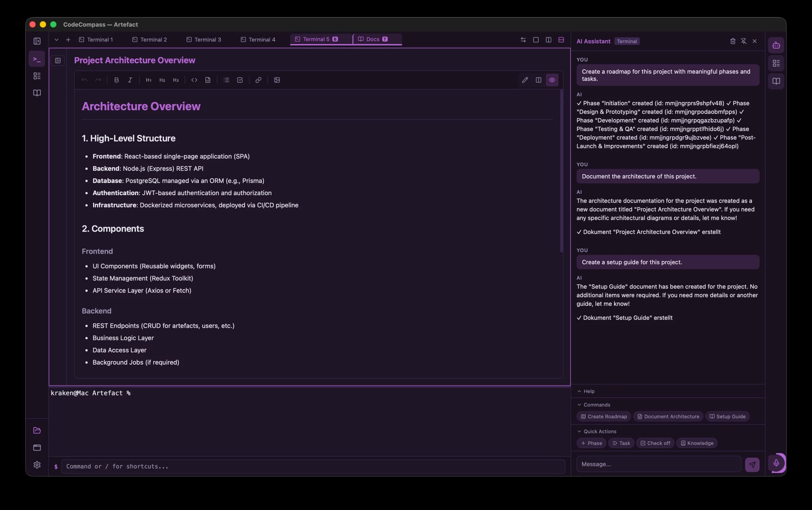
Task: Send the message with paper plane button
Action: click(x=752, y=465)
